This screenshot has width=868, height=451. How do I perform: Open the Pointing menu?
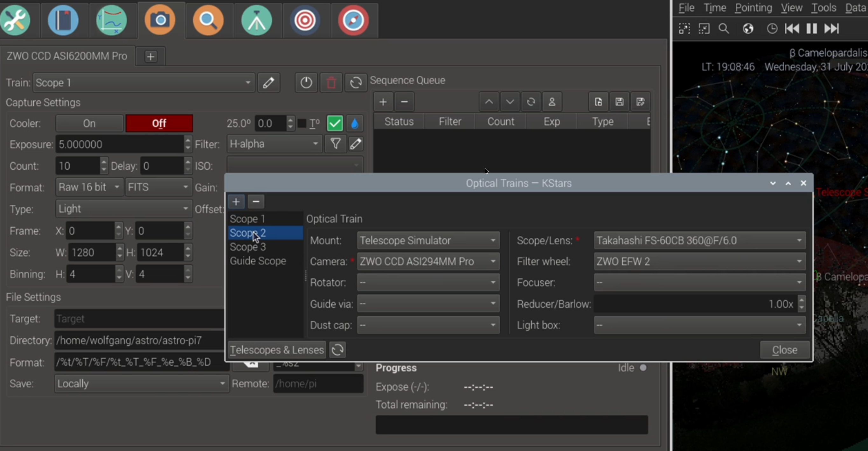tap(753, 8)
